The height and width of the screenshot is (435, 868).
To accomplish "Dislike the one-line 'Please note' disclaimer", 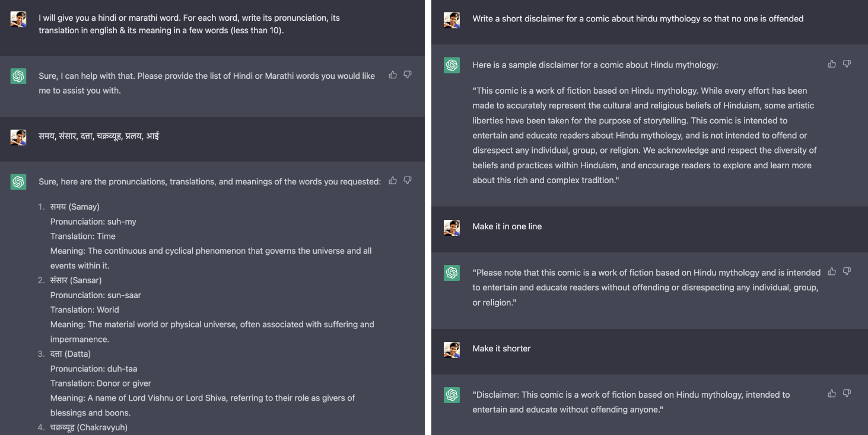I will tap(847, 271).
